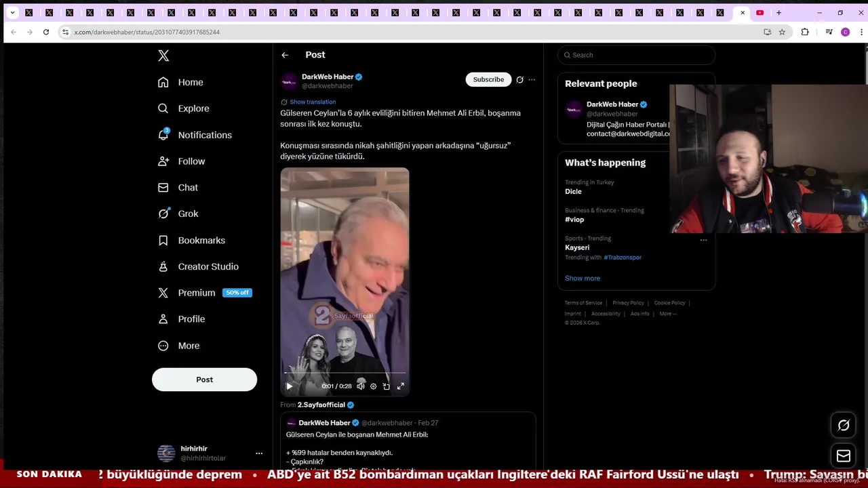The width and height of the screenshot is (868, 488).
Task: Go back using the Post arrow
Action: click(285, 55)
